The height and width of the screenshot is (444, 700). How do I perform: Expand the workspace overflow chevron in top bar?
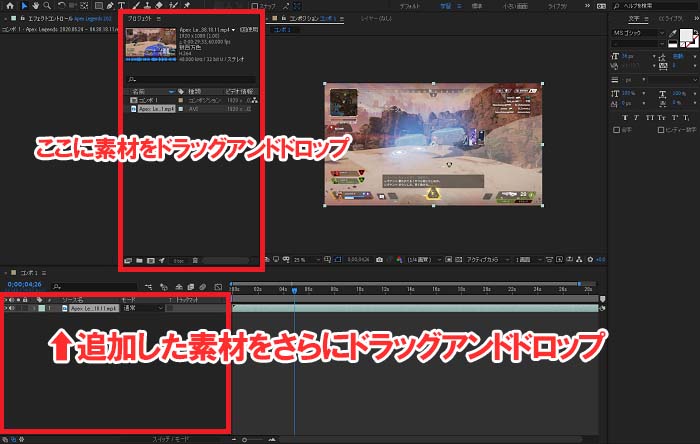(587, 6)
